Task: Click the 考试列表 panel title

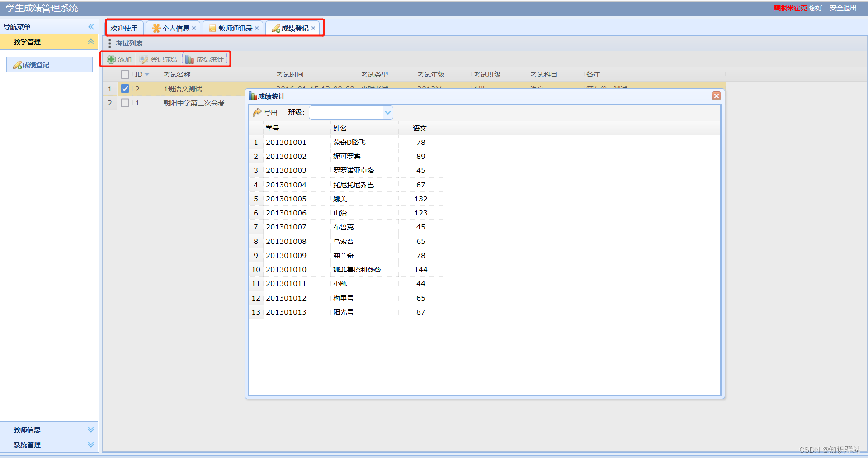Action: pyautogui.click(x=129, y=43)
